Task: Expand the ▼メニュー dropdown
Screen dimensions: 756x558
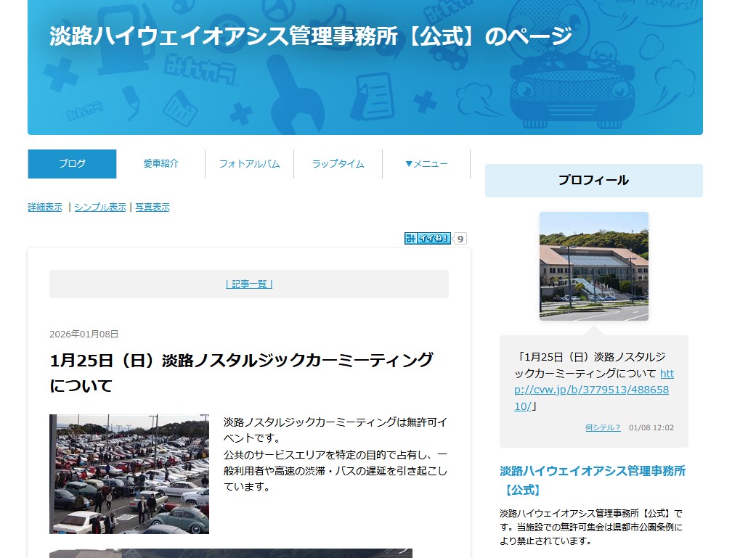Action: [426, 164]
